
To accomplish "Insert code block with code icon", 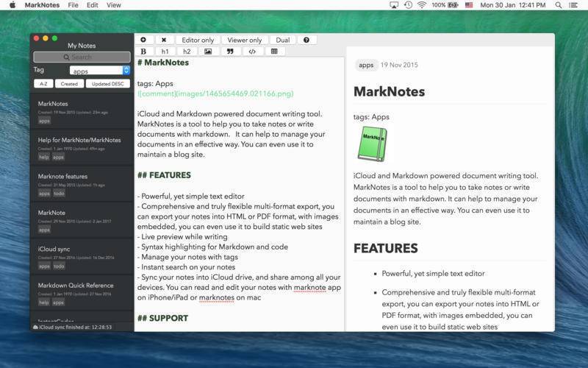I will coord(252,52).
